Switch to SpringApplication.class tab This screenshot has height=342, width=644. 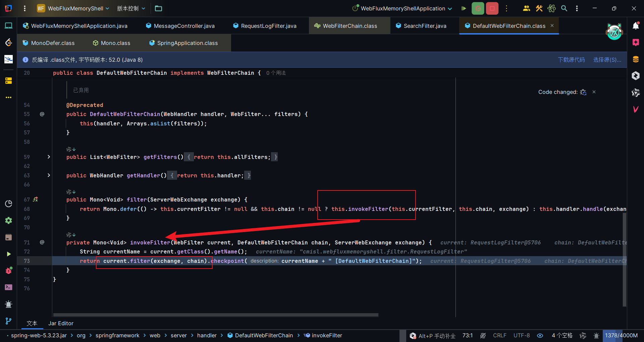(x=183, y=43)
